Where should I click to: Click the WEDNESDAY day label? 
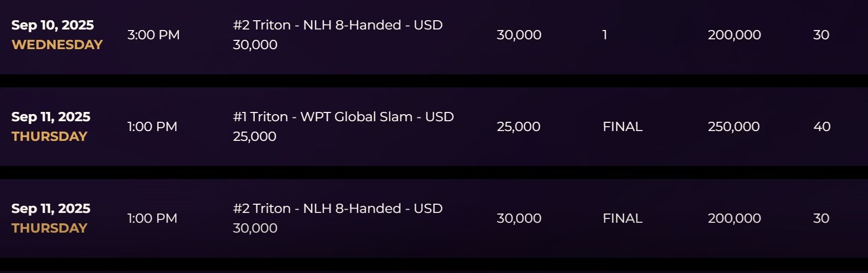(x=57, y=45)
